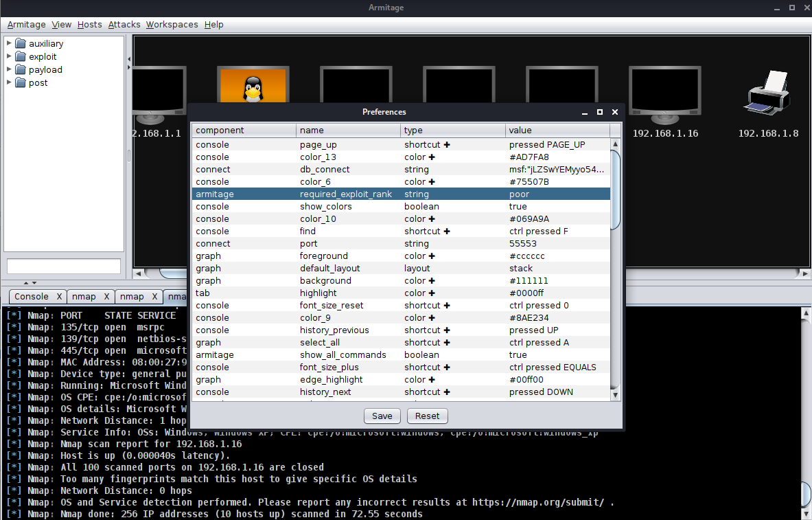This screenshot has height=520, width=812.
Task: Sort by the name column header
Action: [349, 130]
